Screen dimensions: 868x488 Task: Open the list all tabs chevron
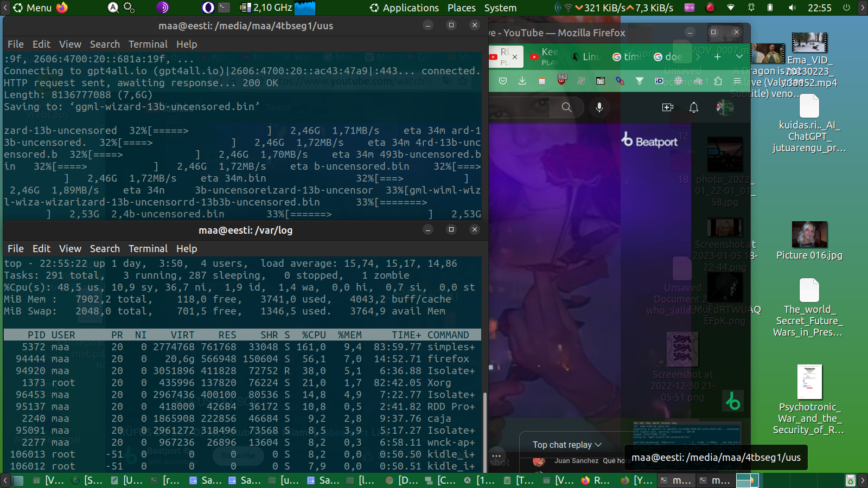click(739, 56)
